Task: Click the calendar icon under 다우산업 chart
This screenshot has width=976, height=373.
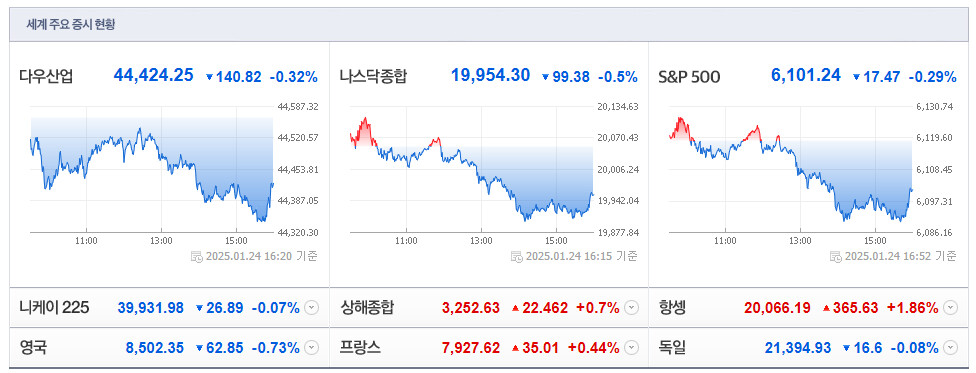Action: pos(197,256)
